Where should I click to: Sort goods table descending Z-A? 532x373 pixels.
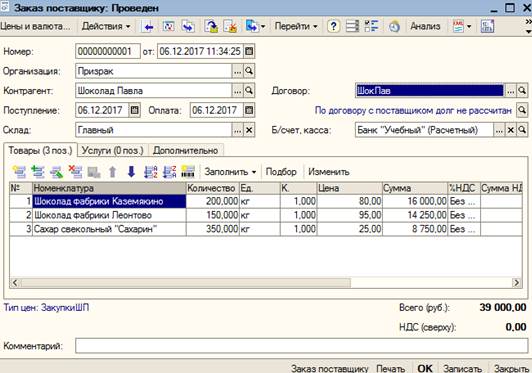pyautogui.click(x=169, y=172)
